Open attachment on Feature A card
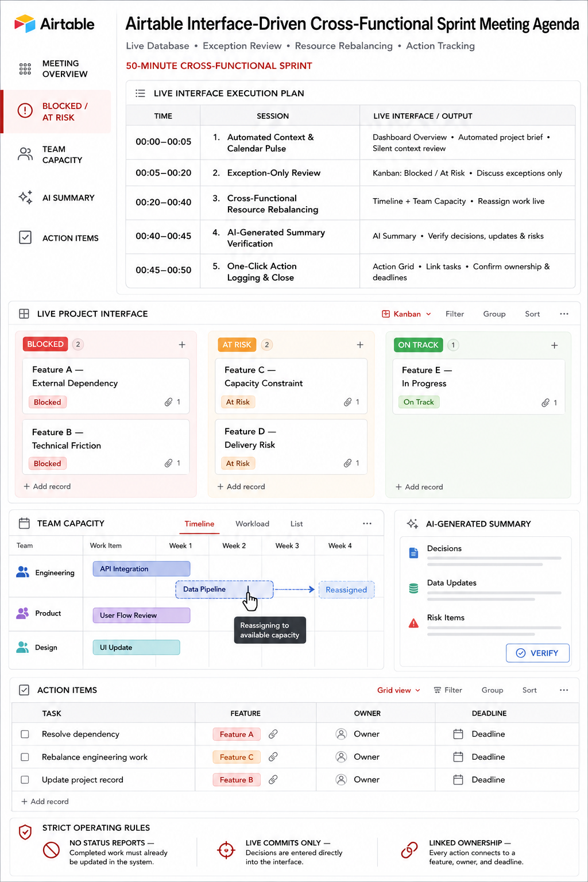Screen dimensions: 588x882 (x=168, y=402)
